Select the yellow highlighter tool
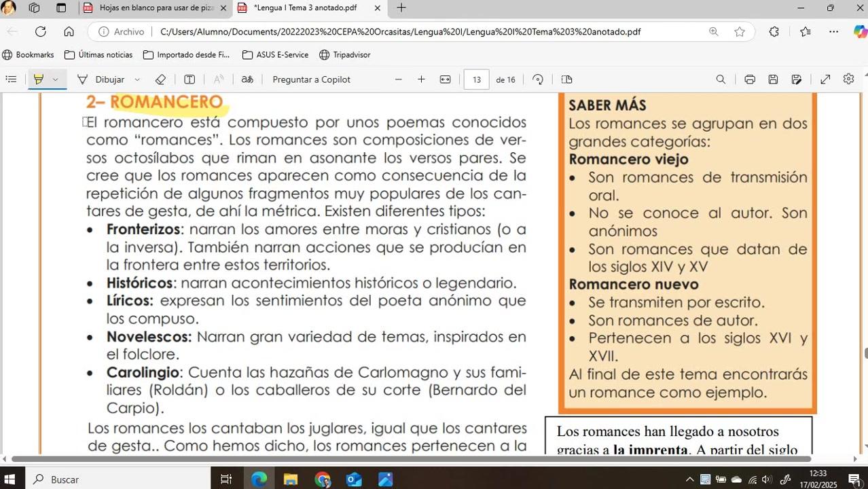Image resolution: width=868 pixels, height=489 pixels. click(39, 79)
